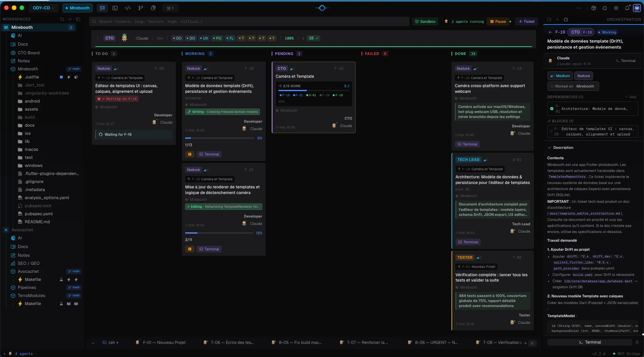Image resolution: width=644 pixels, height=357 pixels.
Task: Open the M user avatar menu
Action: [x=637, y=8]
